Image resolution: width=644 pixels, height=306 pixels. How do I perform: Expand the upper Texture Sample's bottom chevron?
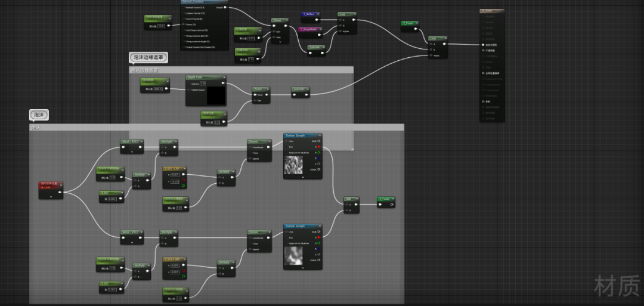tap(303, 177)
